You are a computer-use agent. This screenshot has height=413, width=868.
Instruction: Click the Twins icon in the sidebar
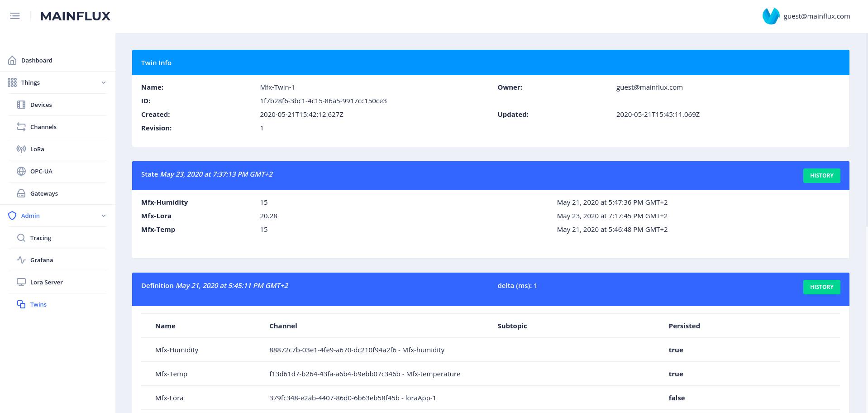click(x=21, y=304)
